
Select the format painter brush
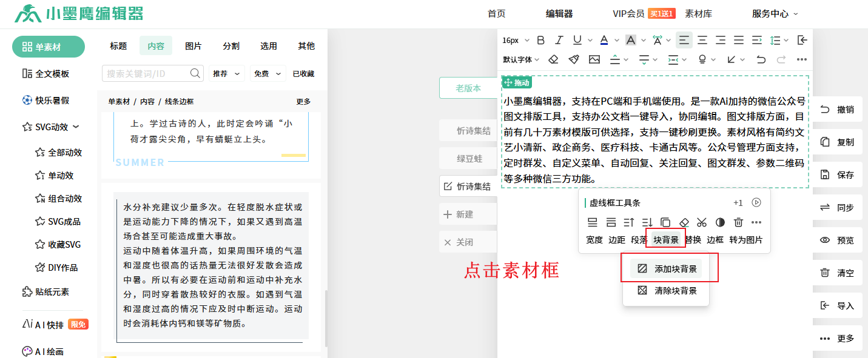click(x=574, y=59)
